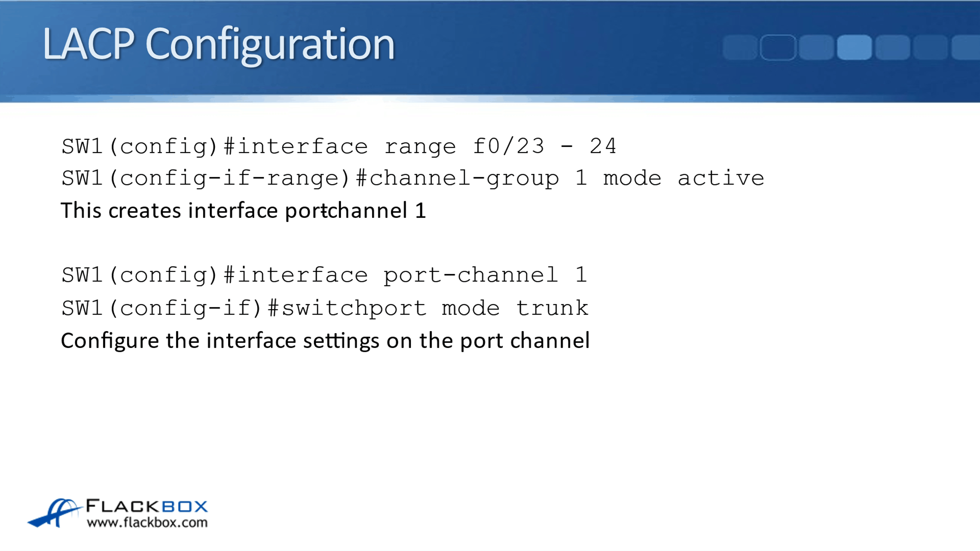
Task: Click the word "active" in the channel-group command
Action: [x=720, y=178]
